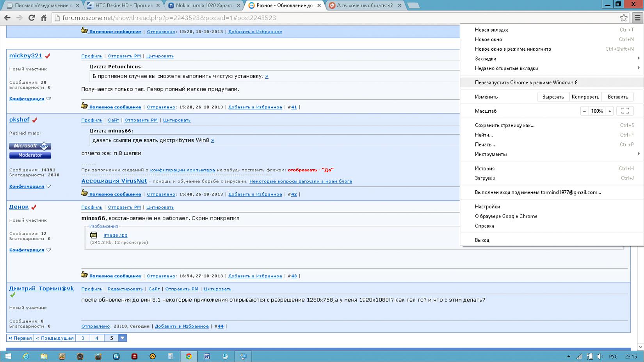
Task: Open 'Загрузки' in the Chrome menu
Action: 552,178
